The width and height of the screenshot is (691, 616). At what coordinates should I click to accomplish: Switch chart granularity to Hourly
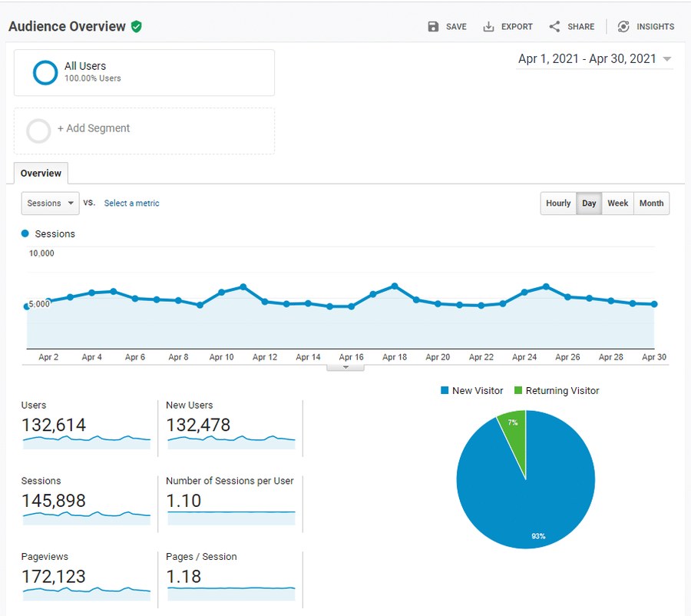558,204
